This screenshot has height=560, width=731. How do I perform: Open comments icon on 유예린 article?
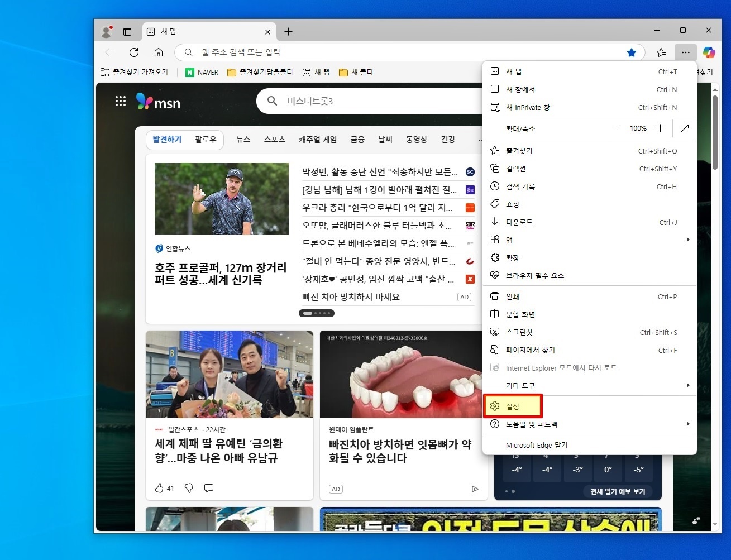click(209, 488)
